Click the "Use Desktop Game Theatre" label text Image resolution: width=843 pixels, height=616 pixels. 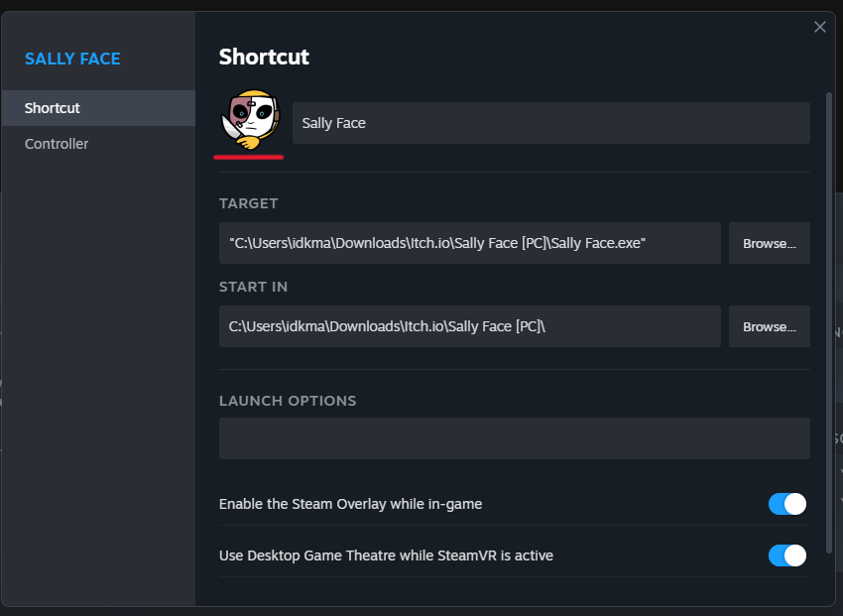click(386, 555)
